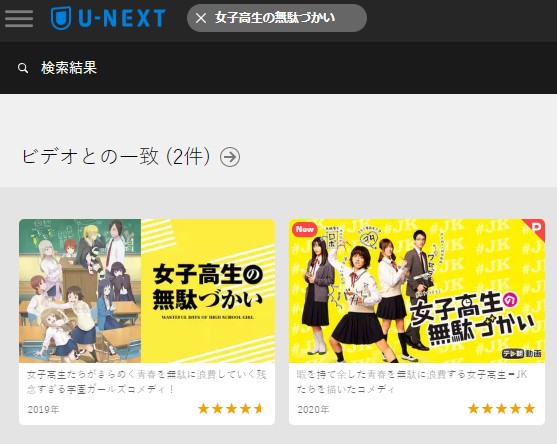Select the drama description text
Viewport: 557px width, 444px height.
412,382
